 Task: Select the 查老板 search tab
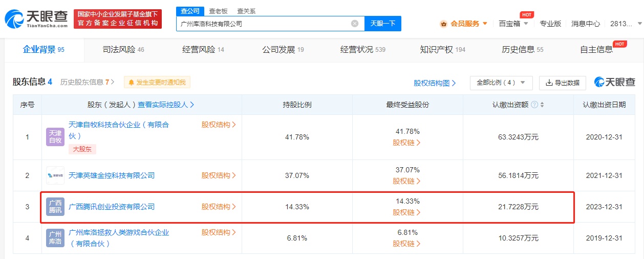[218, 11]
